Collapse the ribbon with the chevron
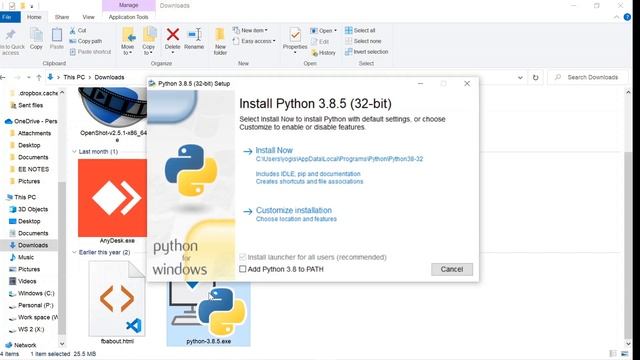 click(x=616, y=17)
